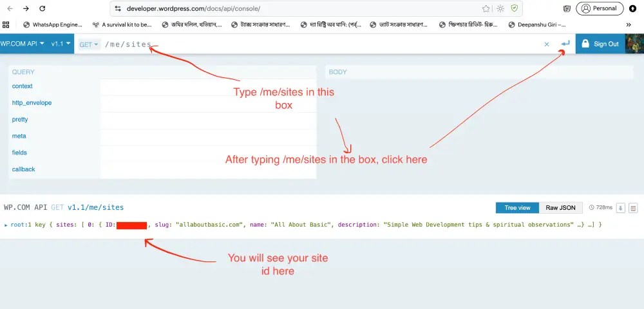
Task: Open the WP.COM API dropdown
Action: coord(23,44)
